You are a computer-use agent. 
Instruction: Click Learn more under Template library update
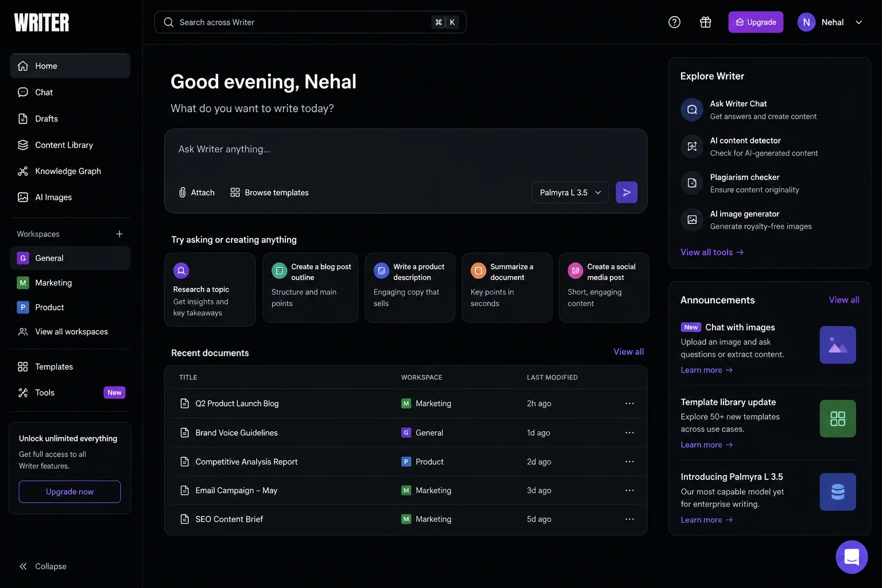tap(707, 444)
